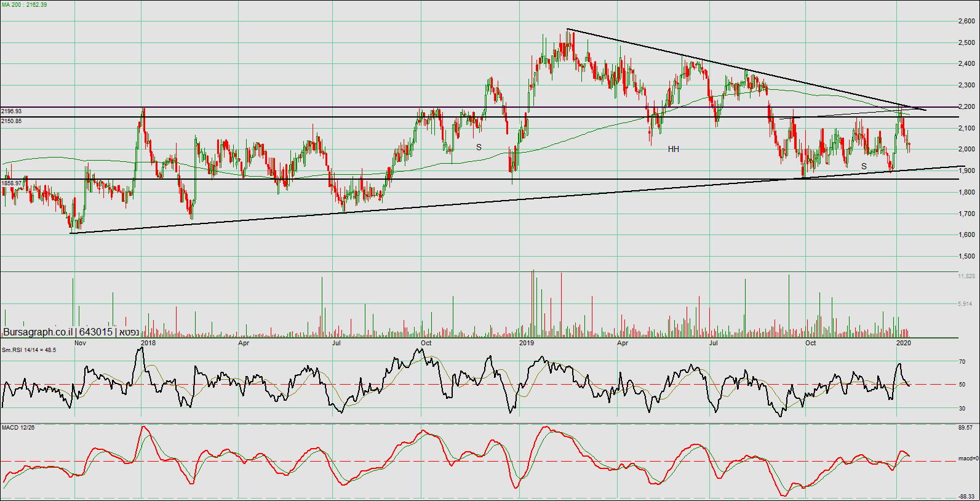Click the macd=0 zero line label

click(x=967, y=459)
